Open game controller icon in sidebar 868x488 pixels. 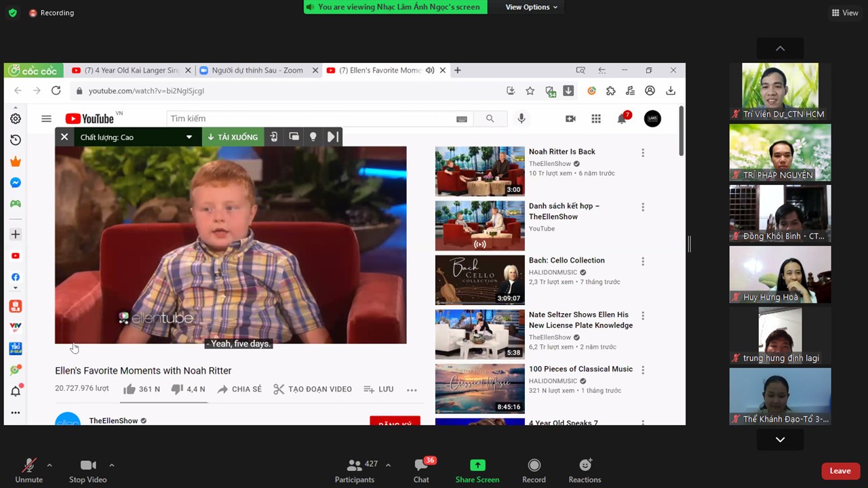[16, 204]
